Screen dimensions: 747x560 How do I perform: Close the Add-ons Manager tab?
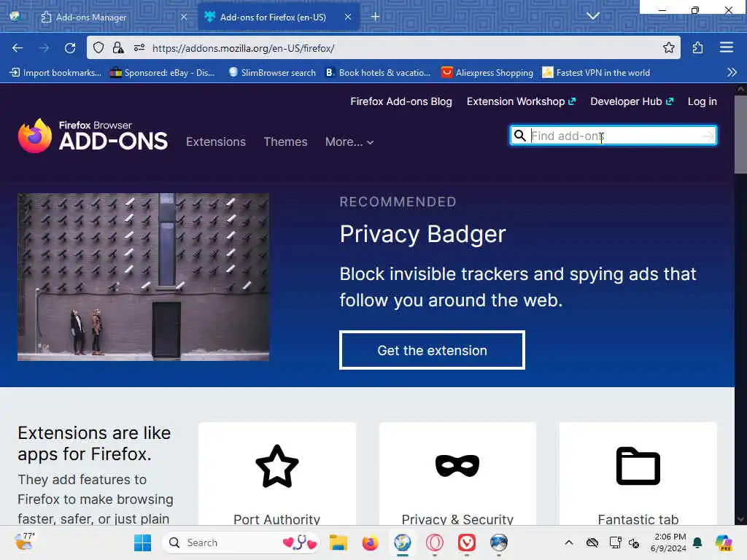[x=184, y=17]
